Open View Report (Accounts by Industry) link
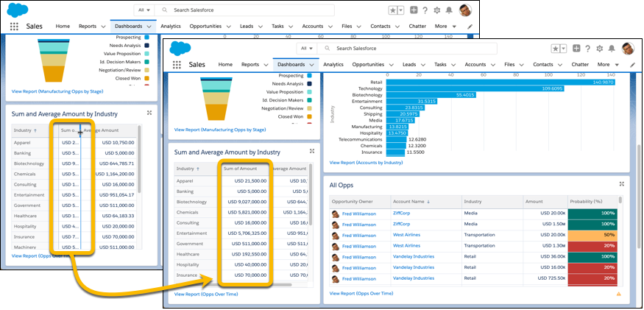Viewport: 644px width, 310px height. 366,163
